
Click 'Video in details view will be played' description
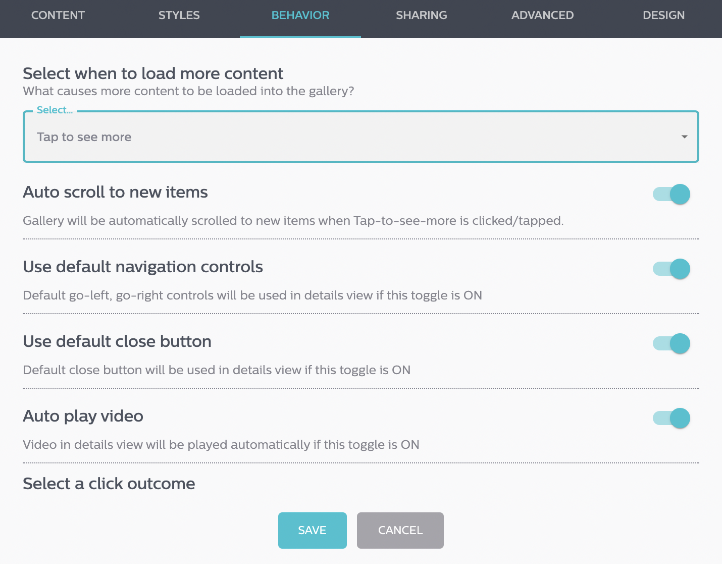pos(221,445)
